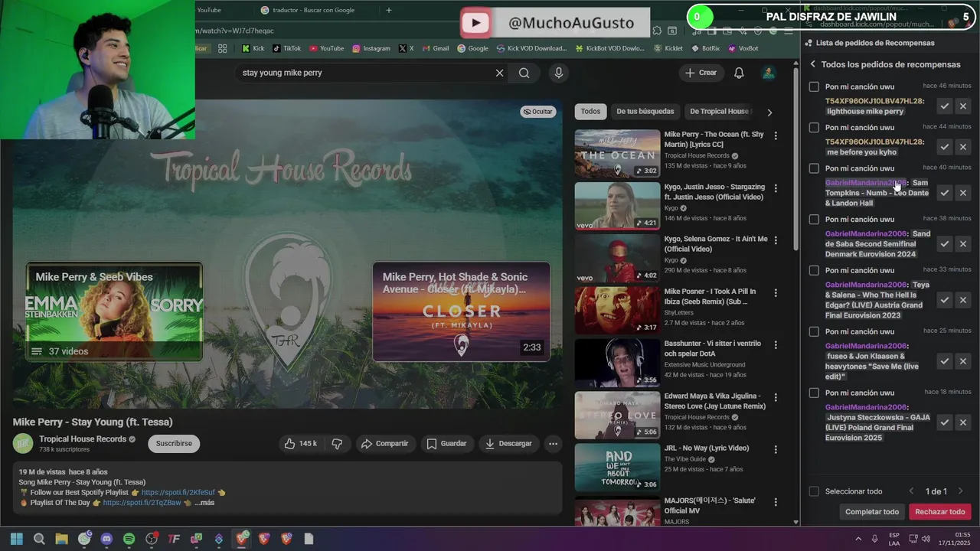Open the Kick bookmark
This screenshot has width=980, height=551.
coord(253,48)
